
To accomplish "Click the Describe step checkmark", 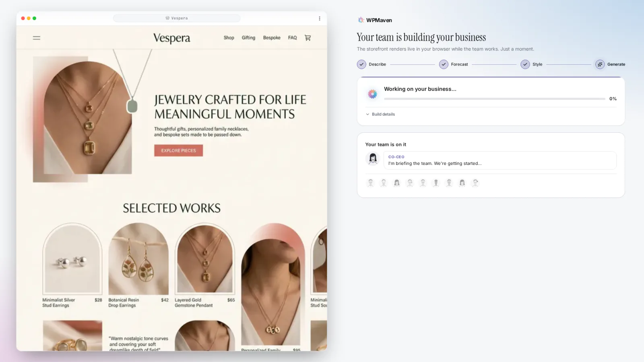I will (361, 64).
